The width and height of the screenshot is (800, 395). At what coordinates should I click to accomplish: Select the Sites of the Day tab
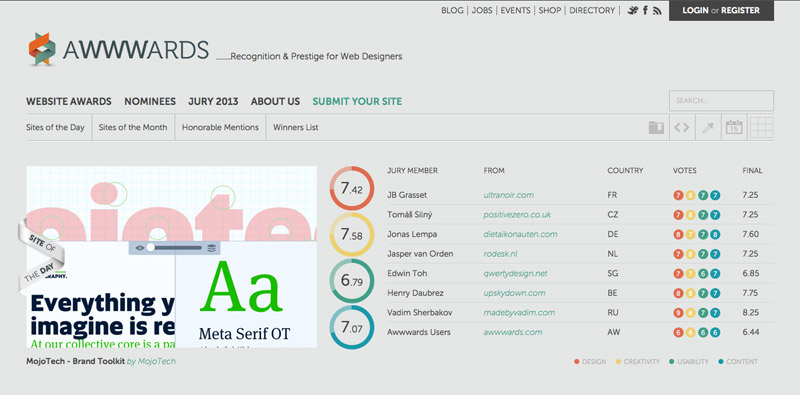(x=55, y=128)
